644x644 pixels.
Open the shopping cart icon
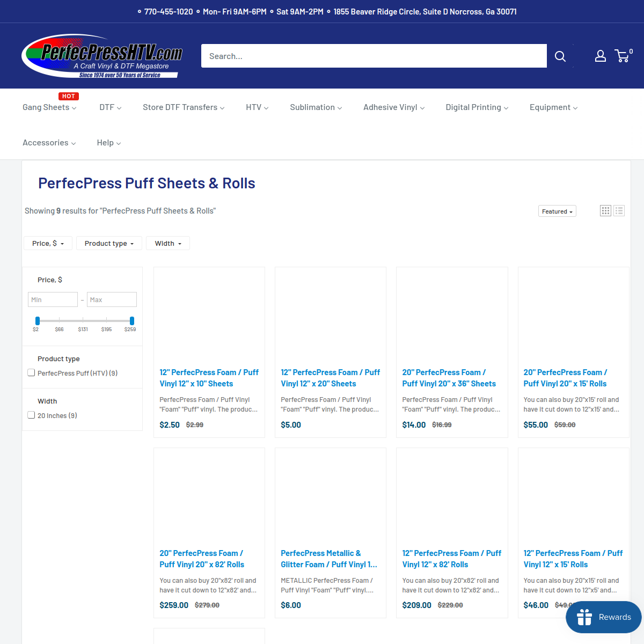tap(623, 56)
